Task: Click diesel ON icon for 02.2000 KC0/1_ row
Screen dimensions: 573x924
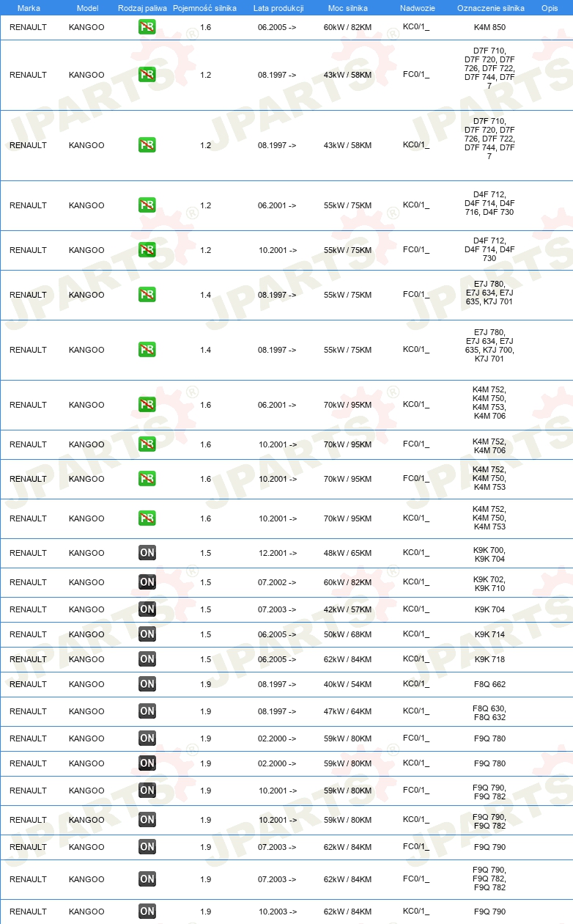Action: (x=147, y=763)
